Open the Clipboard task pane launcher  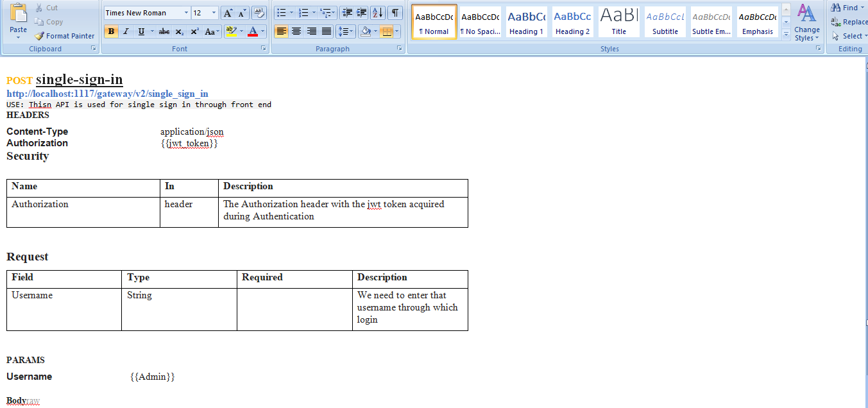click(x=94, y=49)
